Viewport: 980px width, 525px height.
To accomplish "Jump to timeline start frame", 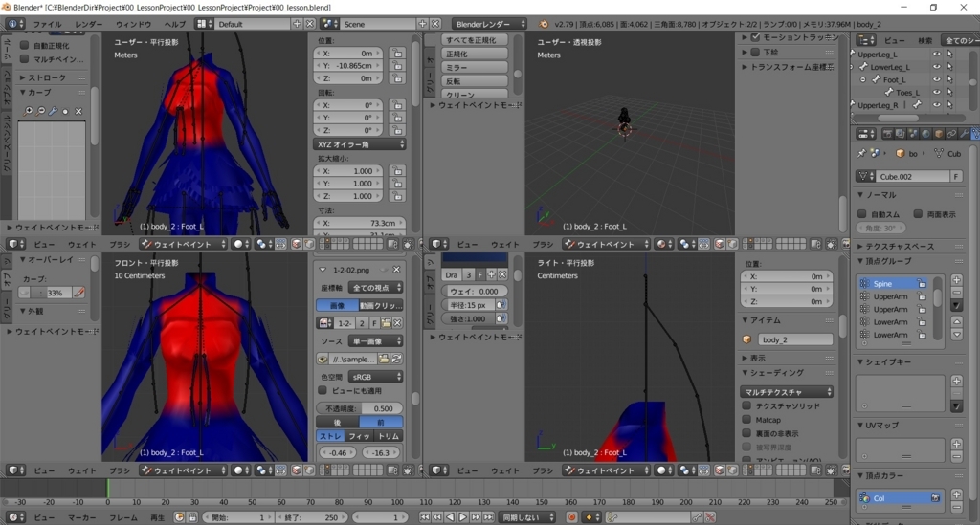I will pos(425,517).
